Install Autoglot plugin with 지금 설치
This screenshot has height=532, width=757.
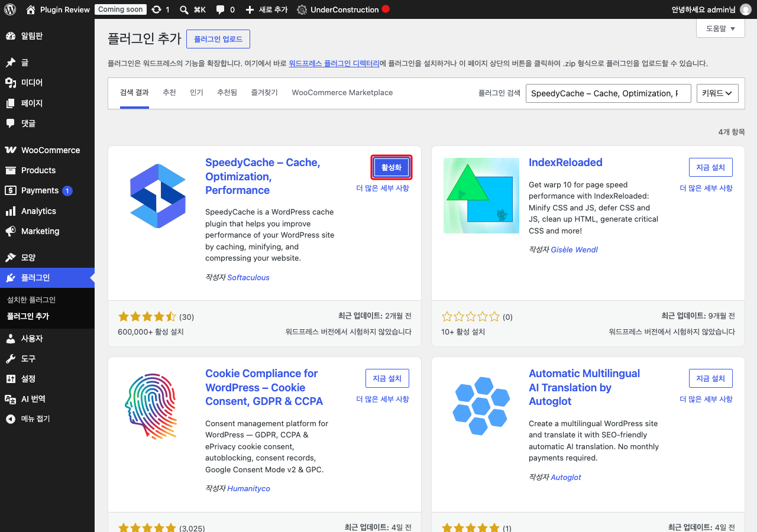(711, 378)
